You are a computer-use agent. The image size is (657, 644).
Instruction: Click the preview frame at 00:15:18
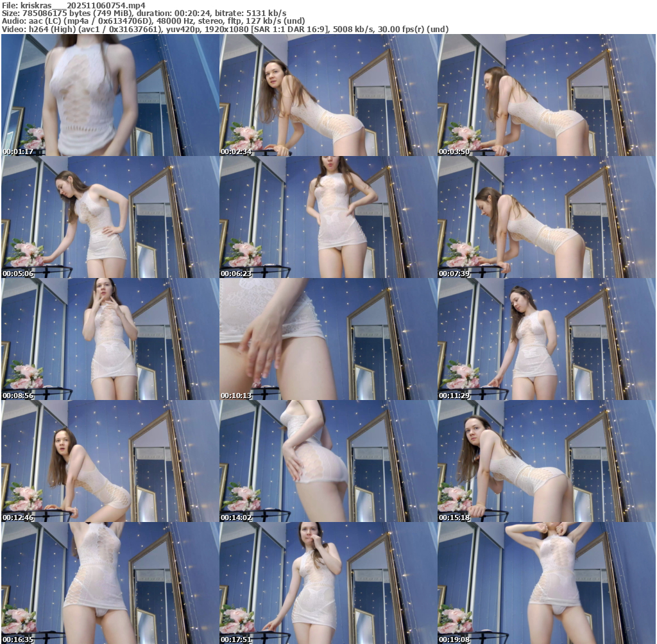(547, 461)
